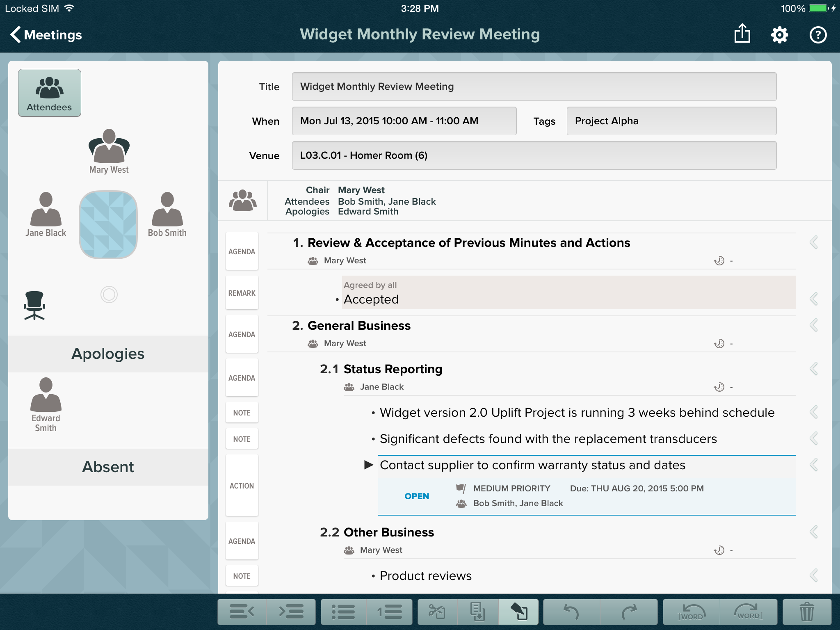
Task: Apply numbered list formatting
Action: 390,612
